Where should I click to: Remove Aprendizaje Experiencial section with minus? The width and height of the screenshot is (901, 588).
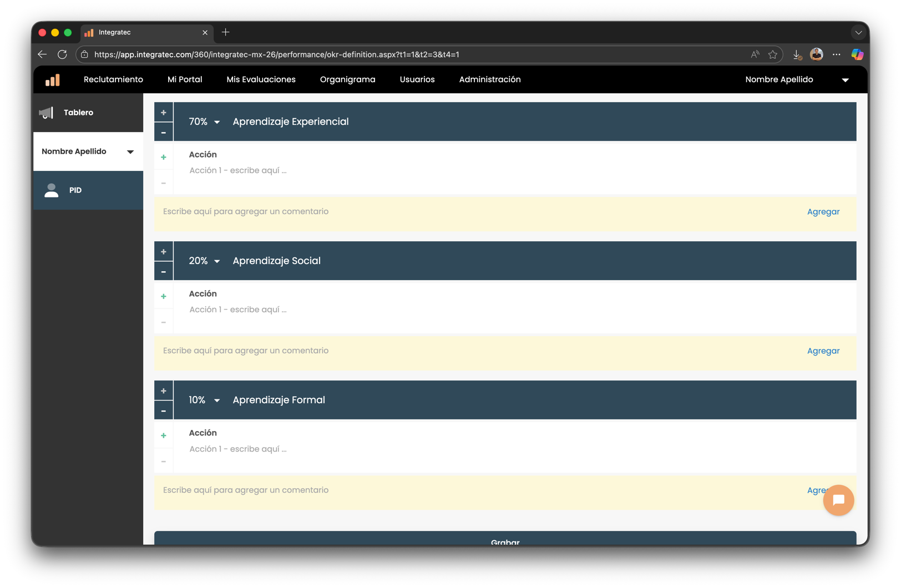pos(164,133)
